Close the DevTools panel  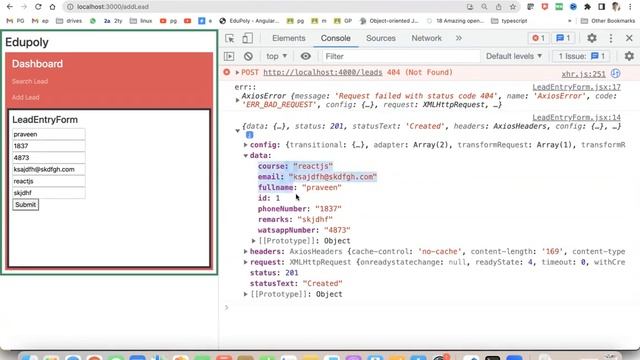[x=629, y=38]
